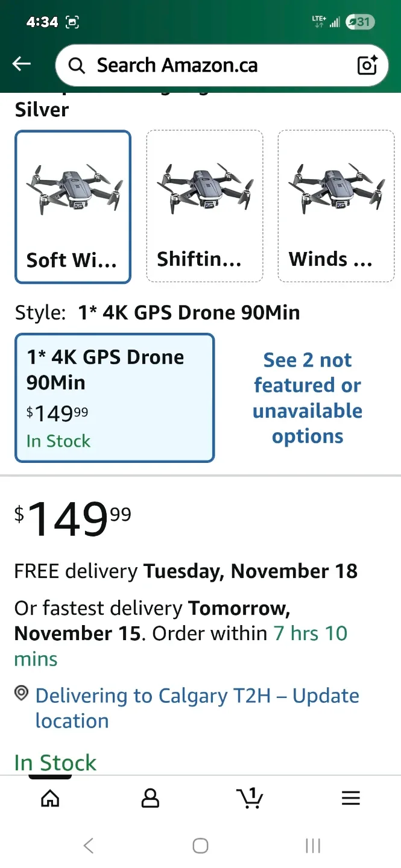Expand unavailable options via See 2 not featured

pos(308,397)
